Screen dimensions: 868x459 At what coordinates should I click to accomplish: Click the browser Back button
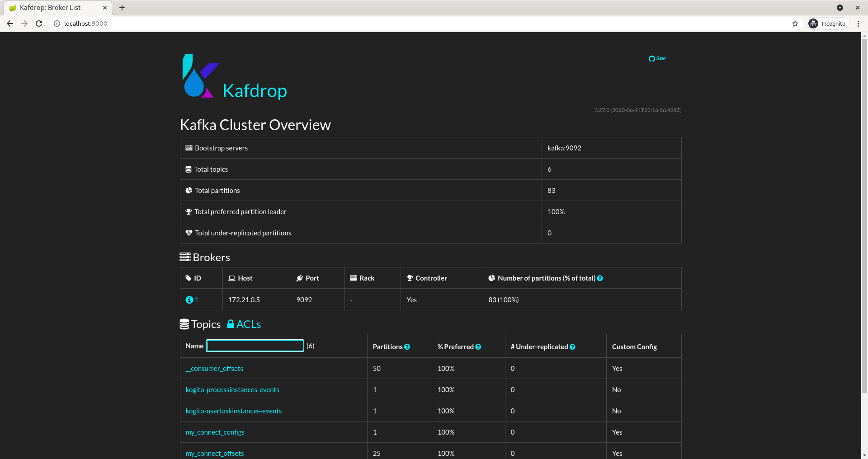[x=10, y=23]
